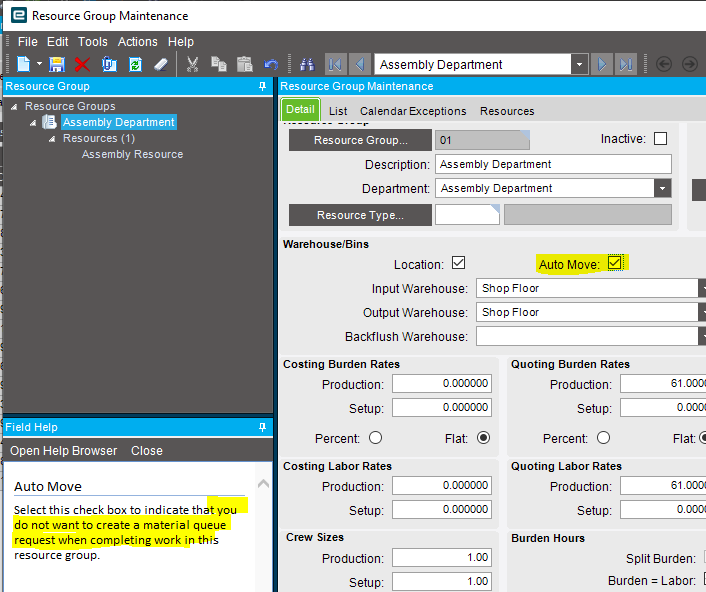
Task: Click the Clear eraser icon
Action: click(x=161, y=64)
